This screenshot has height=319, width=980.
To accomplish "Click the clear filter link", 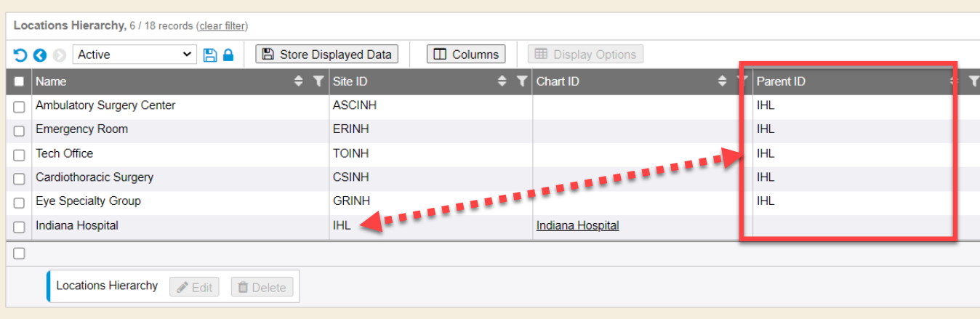I will [x=222, y=26].
